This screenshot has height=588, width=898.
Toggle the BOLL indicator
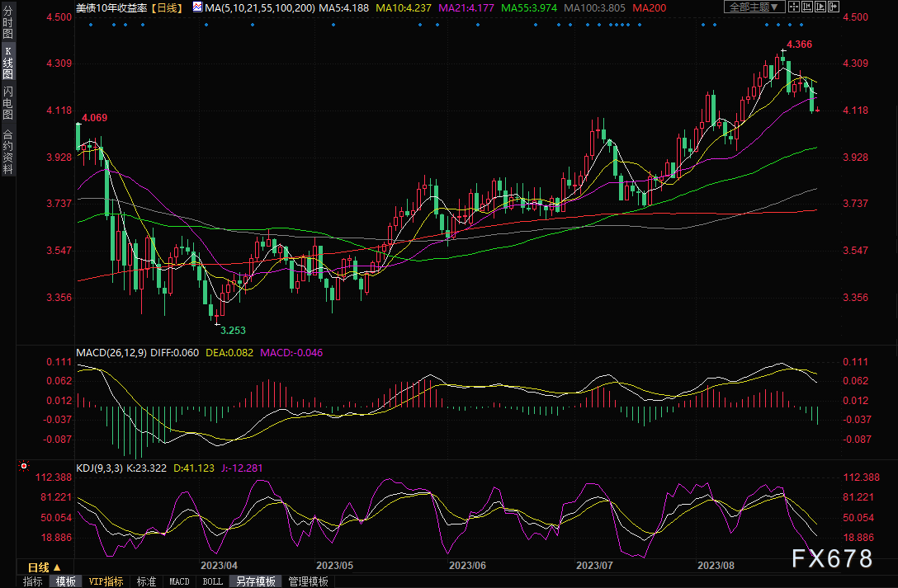[213, 581]
